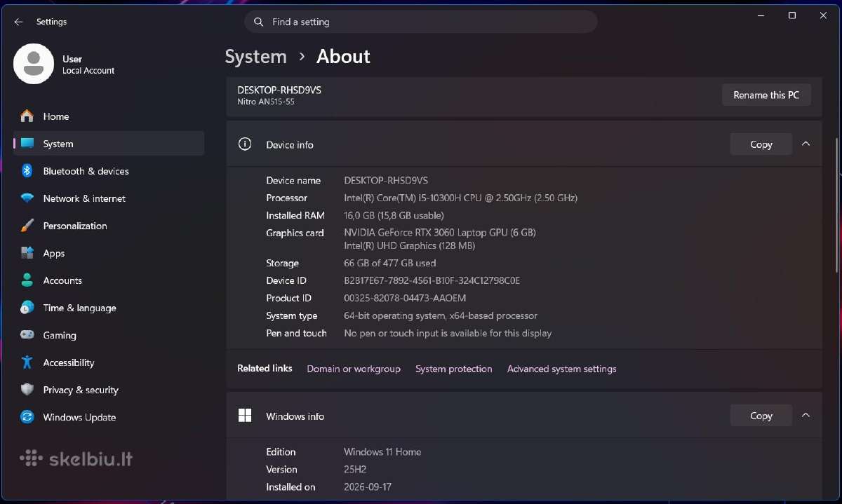Click the back arrow in Settings
Image resolution: width=842 pixels, height=504 pixels.
click(18, 22)
